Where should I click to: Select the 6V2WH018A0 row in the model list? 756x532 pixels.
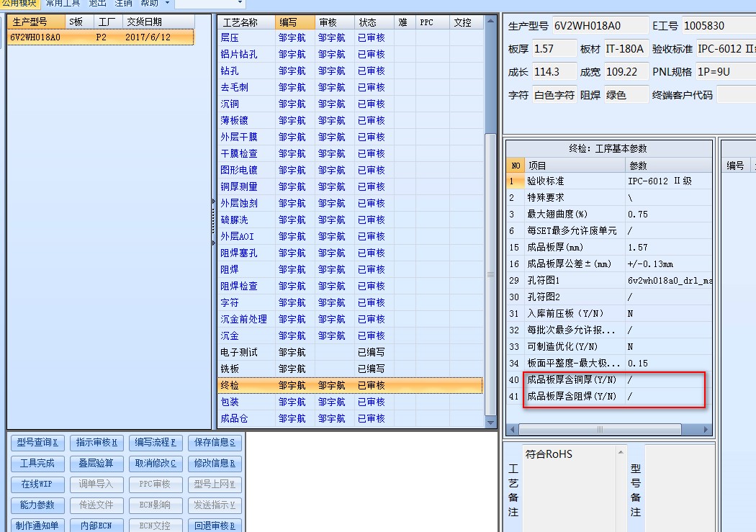pos(100,37)
